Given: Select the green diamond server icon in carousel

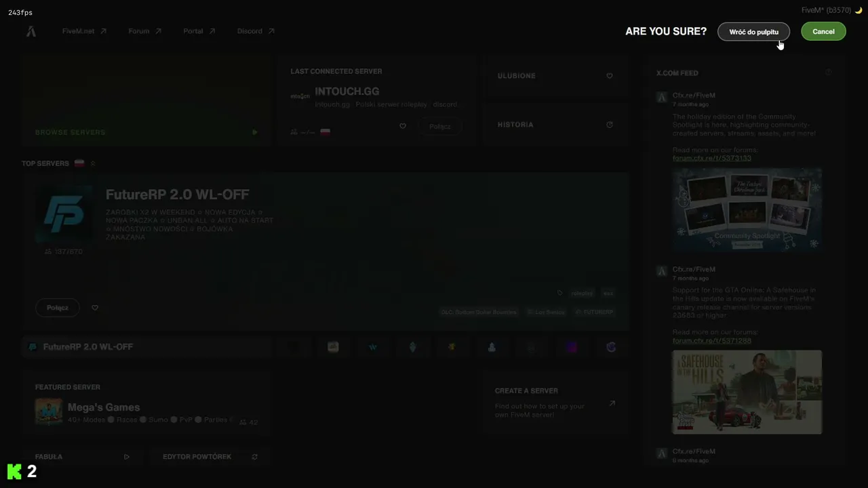Looking at the screenshot, I should 412,347.
